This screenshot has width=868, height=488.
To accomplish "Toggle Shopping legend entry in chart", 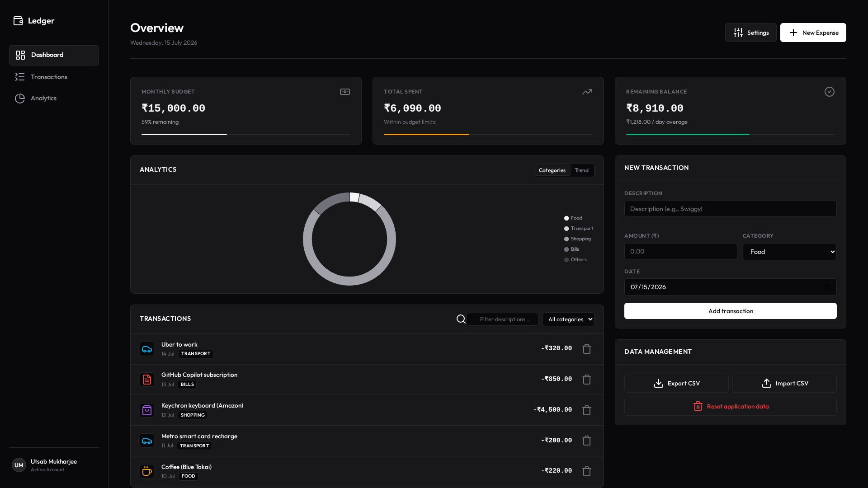I will click(x=577, y=239).
